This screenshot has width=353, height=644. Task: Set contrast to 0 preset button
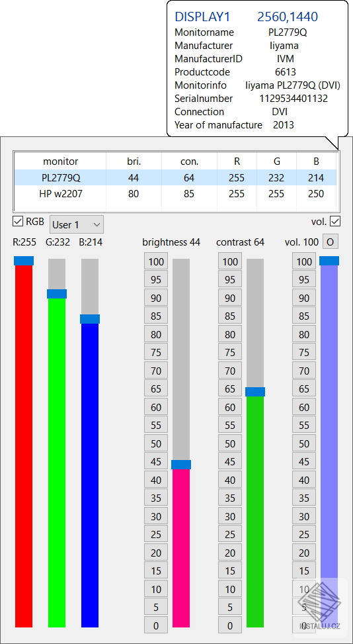[230, 626]
